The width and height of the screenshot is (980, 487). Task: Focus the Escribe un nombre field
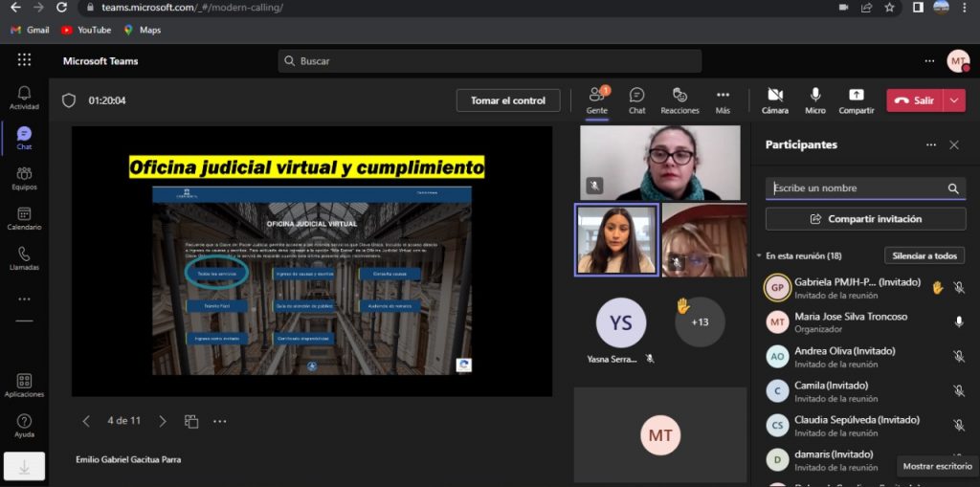click(x=865, y=188)
